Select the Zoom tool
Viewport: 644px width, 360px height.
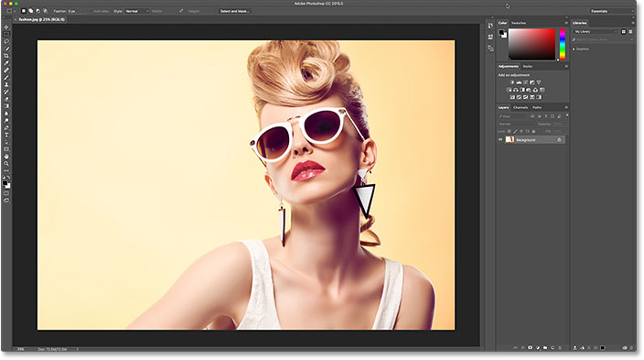[x=6, y=164]
